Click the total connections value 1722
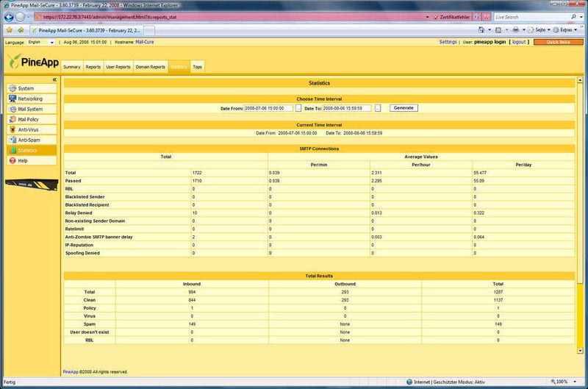 [197, 173]
